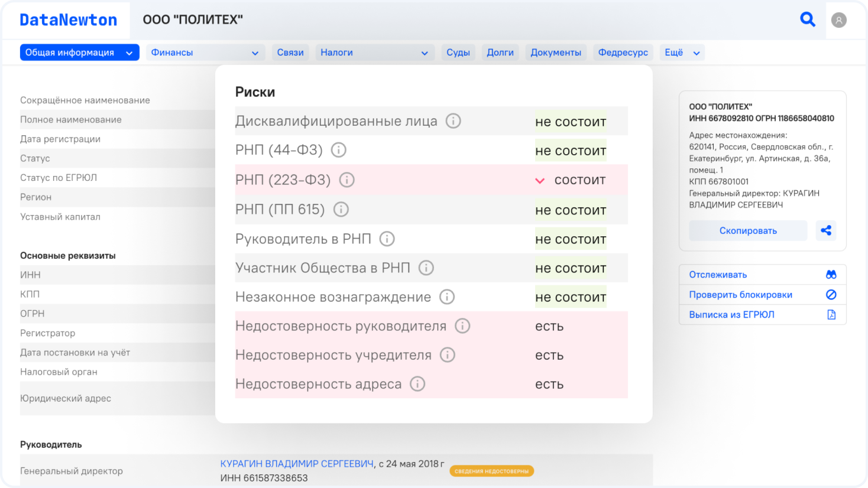Switch to the Суды tab
868x488 pixels.
(458, 53)
